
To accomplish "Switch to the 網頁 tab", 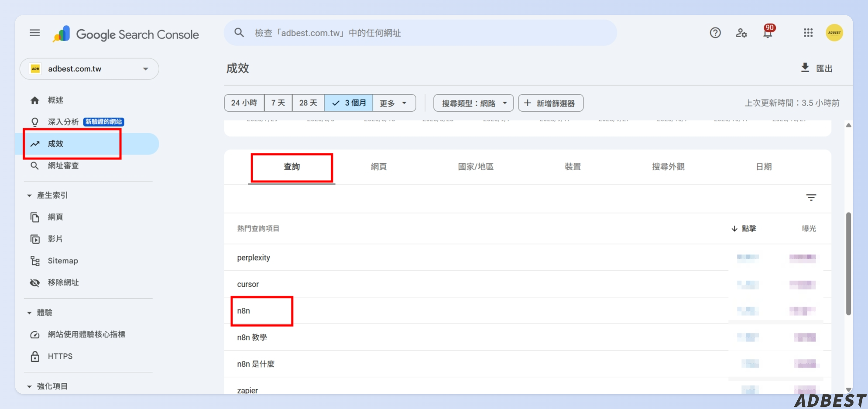I will tap(378, 167).
